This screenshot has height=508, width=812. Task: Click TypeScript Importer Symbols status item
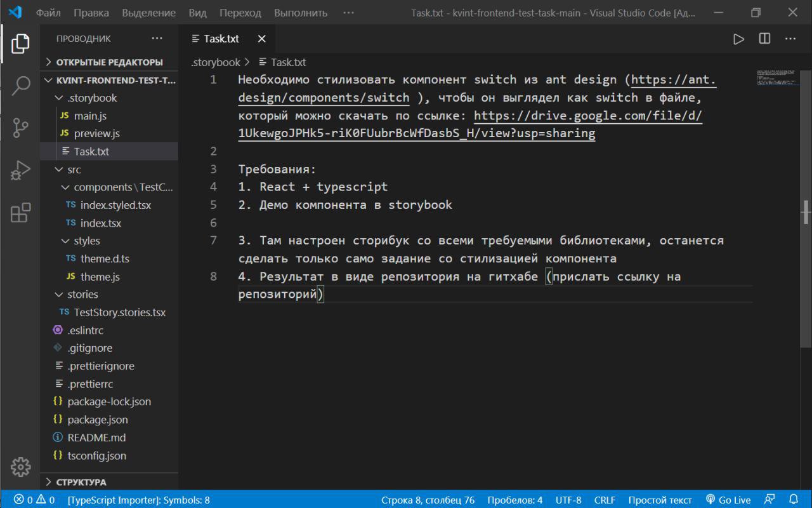click(x=138, y=500)
